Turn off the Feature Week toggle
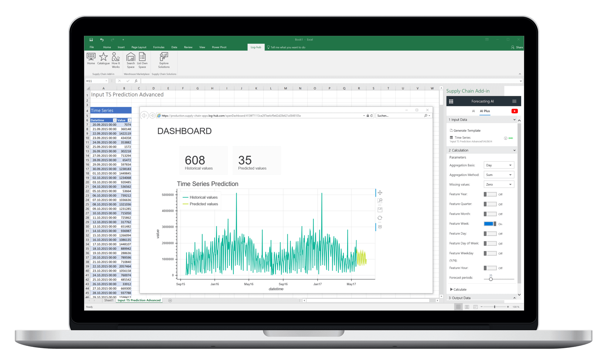Viewport: 607px width, 364px height. pos(490,224)
